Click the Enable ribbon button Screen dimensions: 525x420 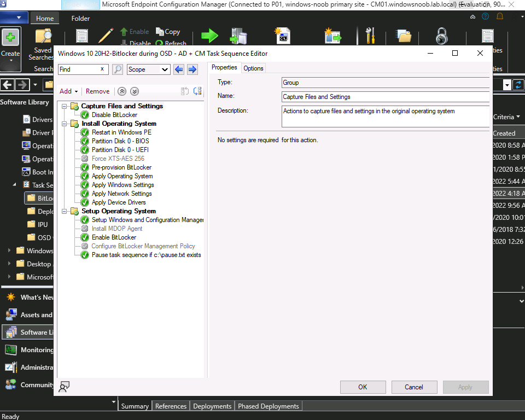(135, 32)
